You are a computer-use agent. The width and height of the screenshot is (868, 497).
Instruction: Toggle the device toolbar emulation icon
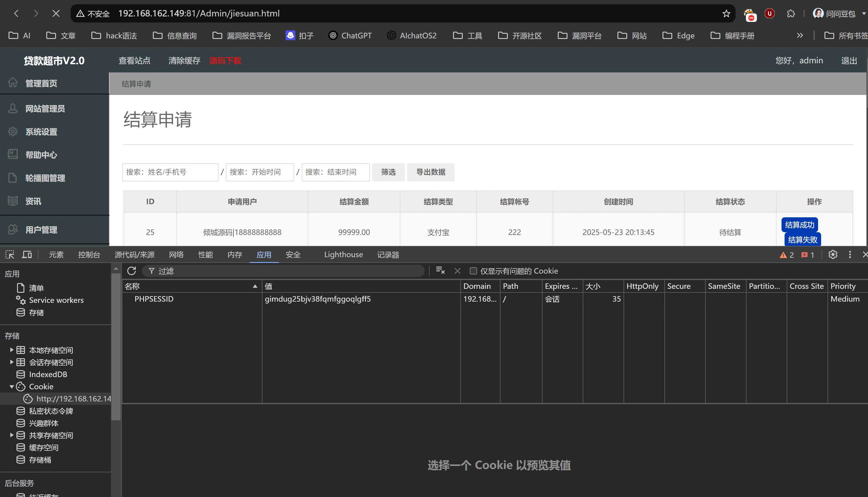coord(27,255)
